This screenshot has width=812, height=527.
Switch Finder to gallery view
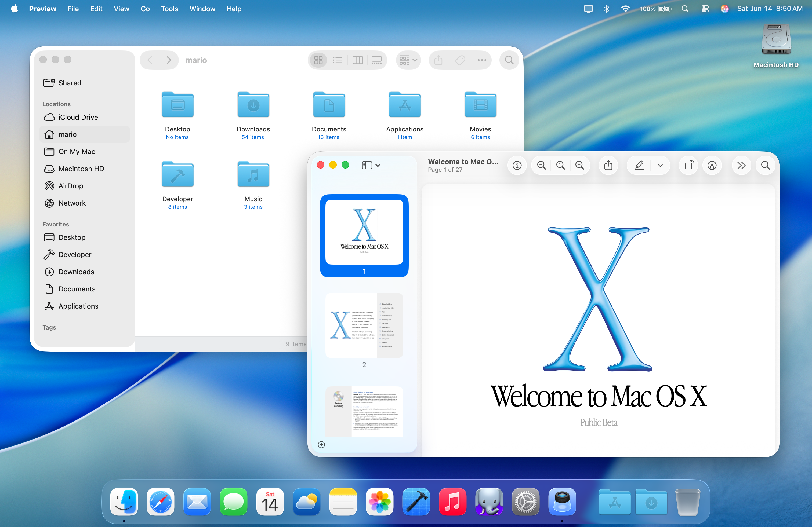pyautogui.click(x=377, y=60)
